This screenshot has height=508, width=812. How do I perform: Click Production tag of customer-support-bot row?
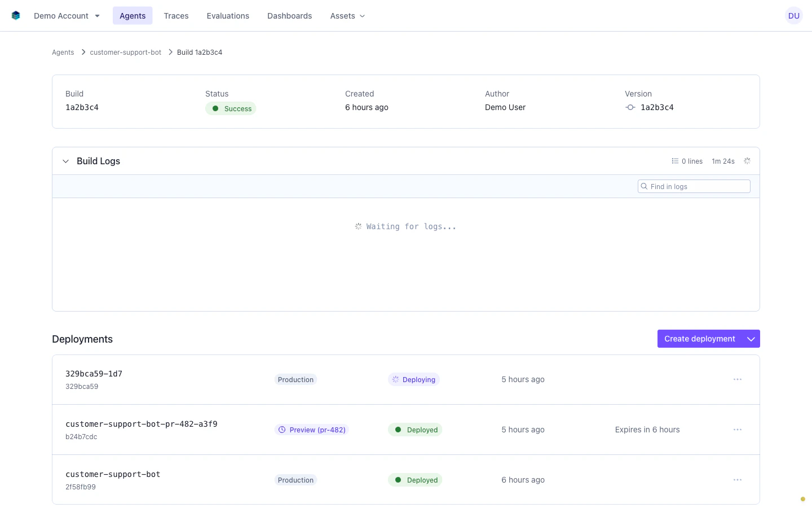pyautogui.click(x=295, y=480)
